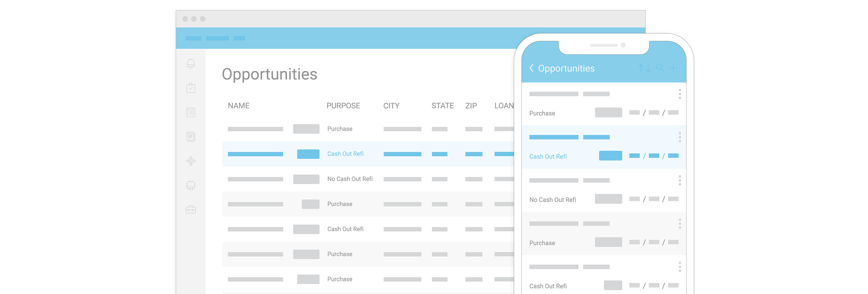Sort the table by the PURPOSE column

343,106
